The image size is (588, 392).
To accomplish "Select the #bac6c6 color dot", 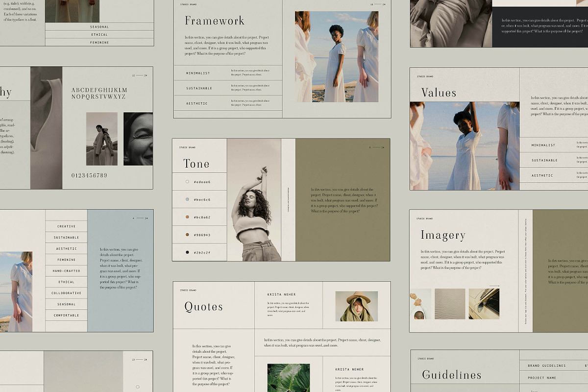I will click(187, 199).
